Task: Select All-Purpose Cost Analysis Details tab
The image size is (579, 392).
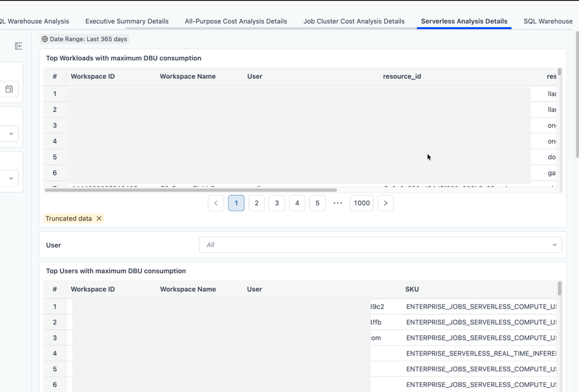Action: point(236,21)
